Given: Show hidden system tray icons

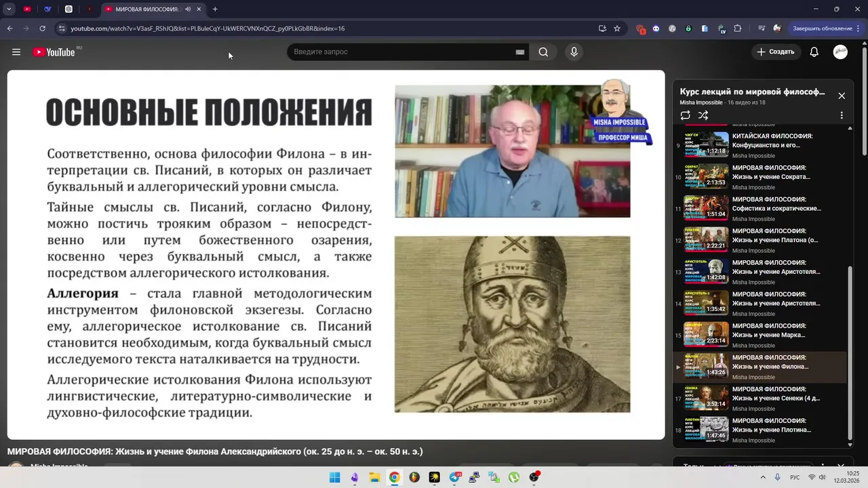Looking at the screenshot, I should pyautogui.click(x=763, y=477).
